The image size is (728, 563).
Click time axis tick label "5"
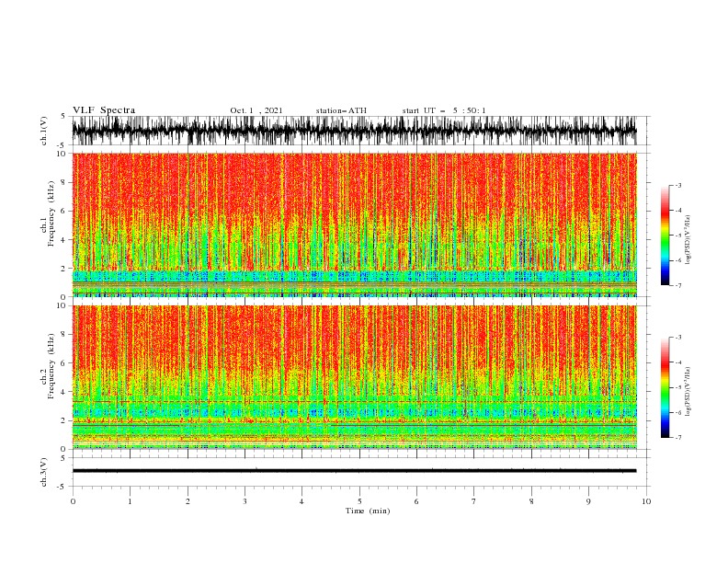359,501
